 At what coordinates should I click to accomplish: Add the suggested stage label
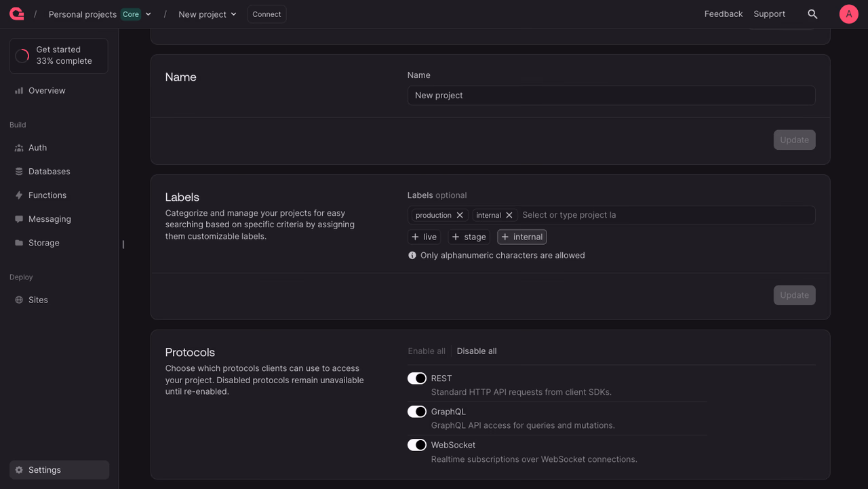pos(469,237)
